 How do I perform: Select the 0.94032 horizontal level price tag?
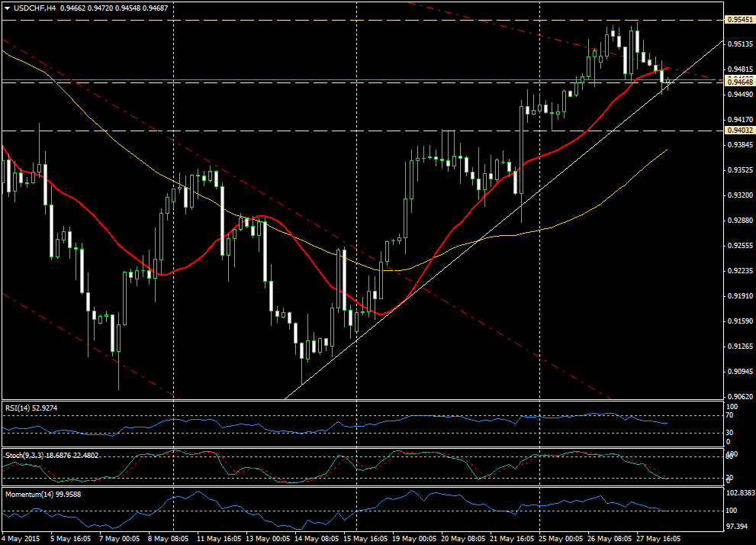[739, 131]
